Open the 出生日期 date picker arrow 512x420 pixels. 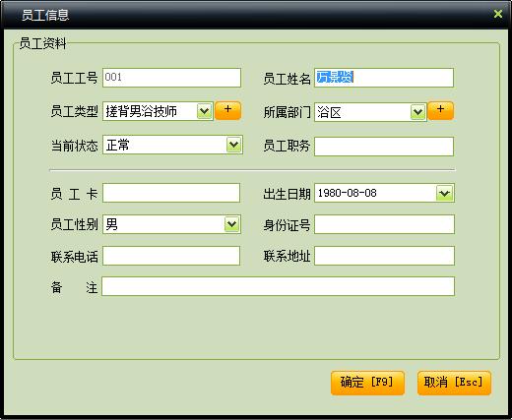(444, 193)
